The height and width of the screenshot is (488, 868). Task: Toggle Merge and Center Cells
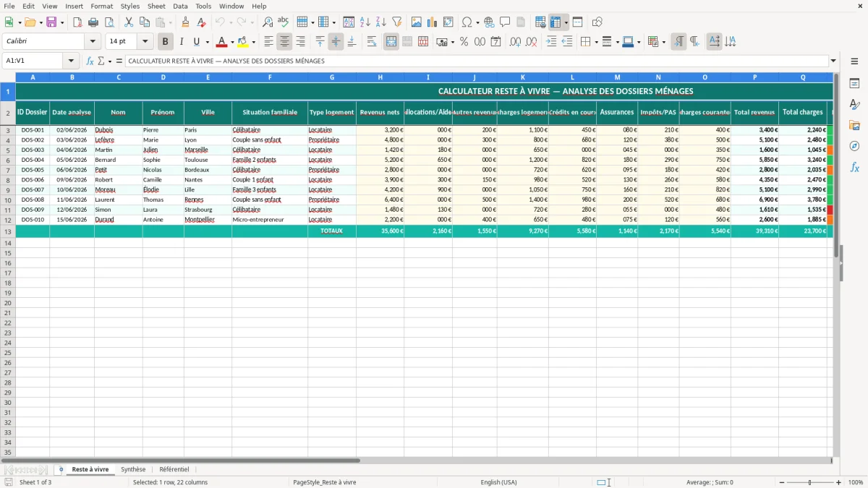[x=391, y=42]
